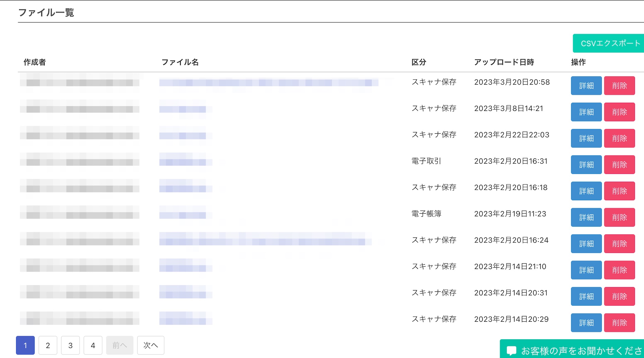Image resolution: width=644 pixels, height=358 pixels.
Task: Click 削除 on the 2023年2月14日20:31 row
Action: pos(620,297)
